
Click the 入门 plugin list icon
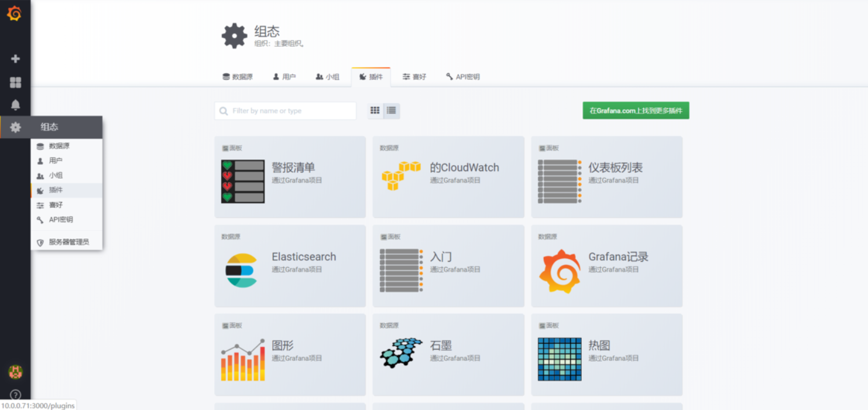coord(402,271)
